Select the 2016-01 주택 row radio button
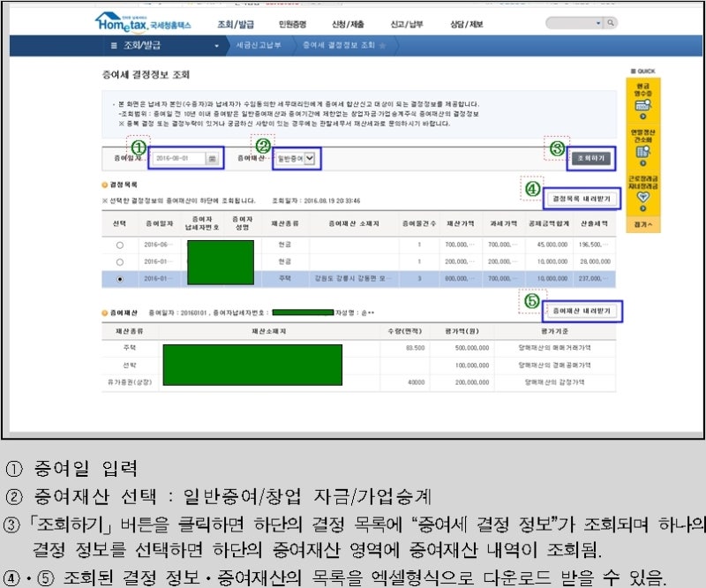Viewport: 706px width, 588px height. pyautogui.click(x=119, y=279)
